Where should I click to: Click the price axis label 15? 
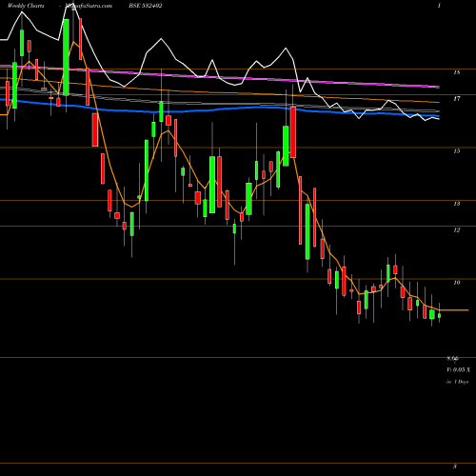tap(457, 151)
